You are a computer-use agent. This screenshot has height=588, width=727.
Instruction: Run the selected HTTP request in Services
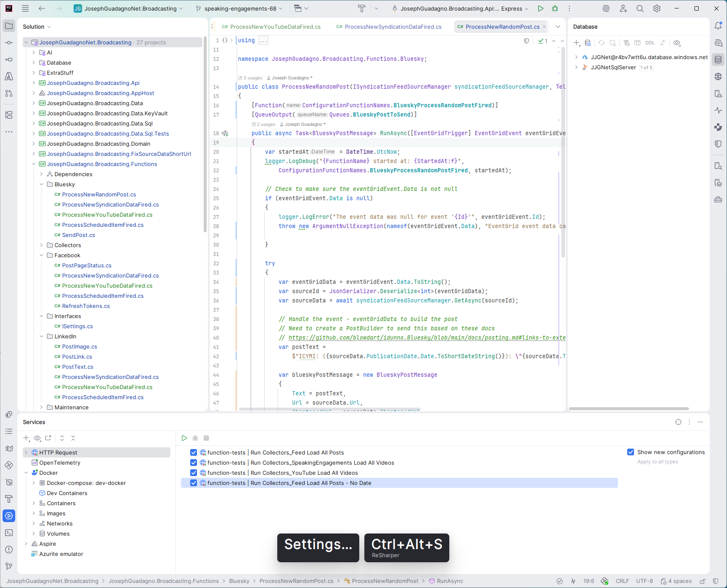click(184, 438)
